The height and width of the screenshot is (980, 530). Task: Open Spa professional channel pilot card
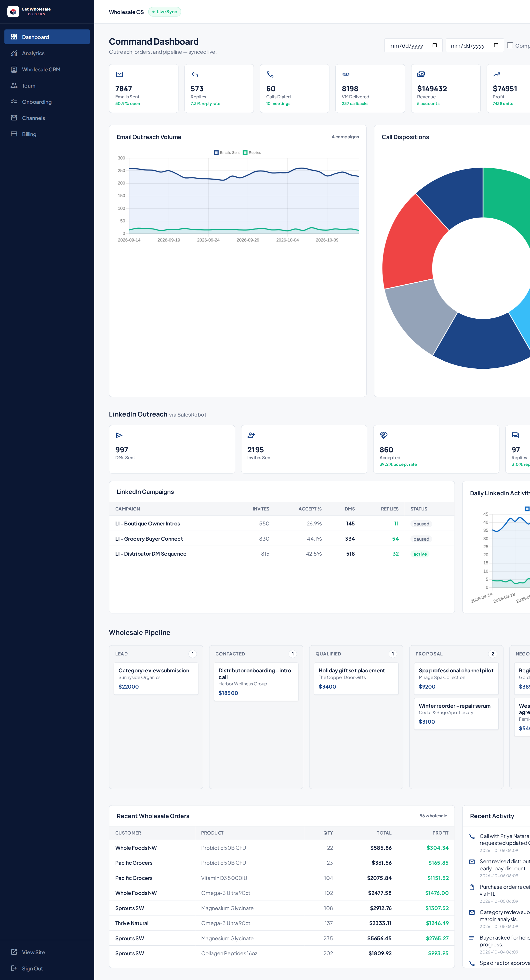click(x=456, y=678)
